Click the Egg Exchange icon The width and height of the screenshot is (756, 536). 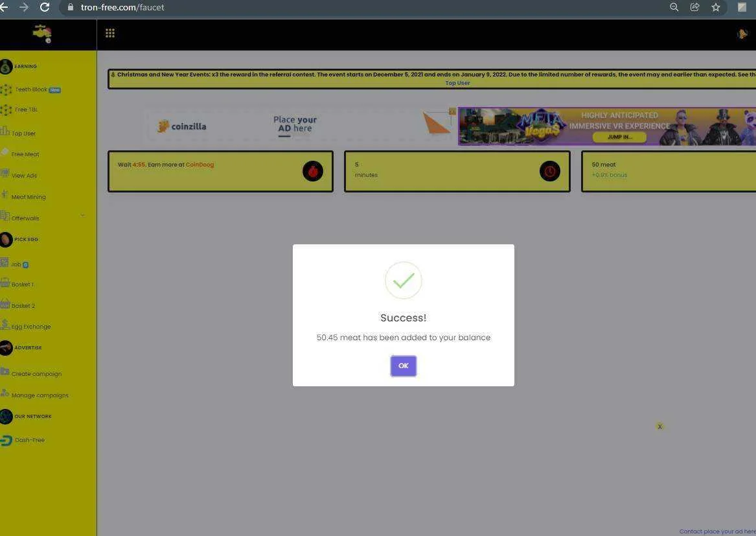[5, 324]
